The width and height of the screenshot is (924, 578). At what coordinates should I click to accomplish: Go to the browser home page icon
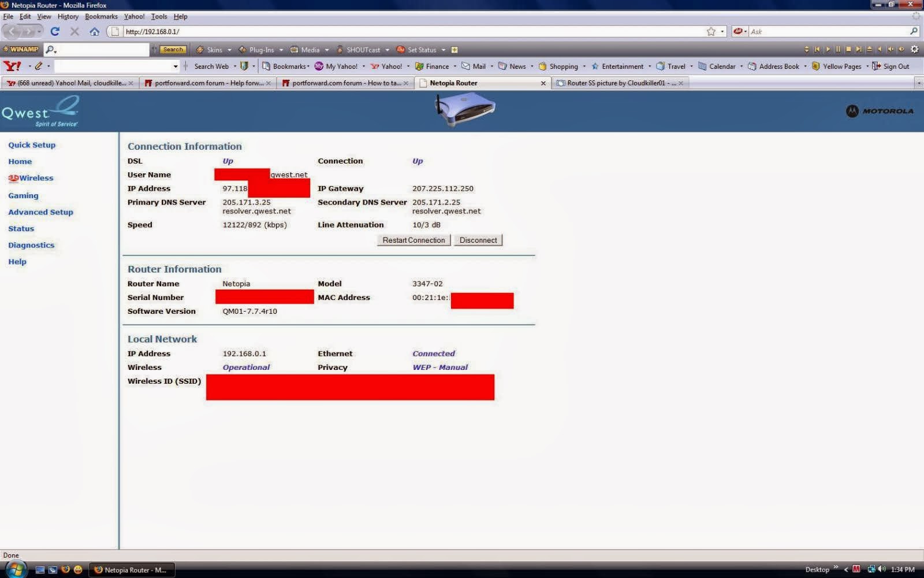click(x=94, y=32)
